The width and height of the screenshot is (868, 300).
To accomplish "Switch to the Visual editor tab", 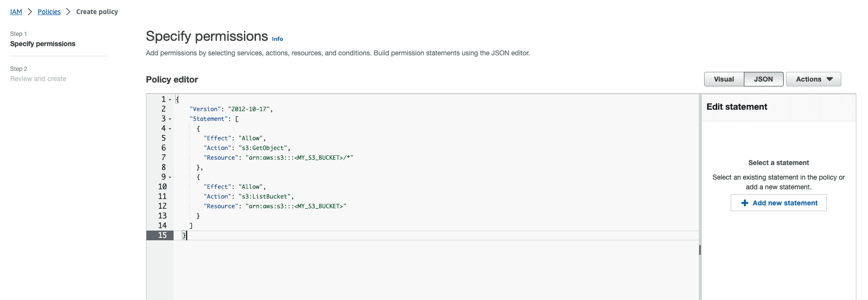I will (x=723, y=79).
